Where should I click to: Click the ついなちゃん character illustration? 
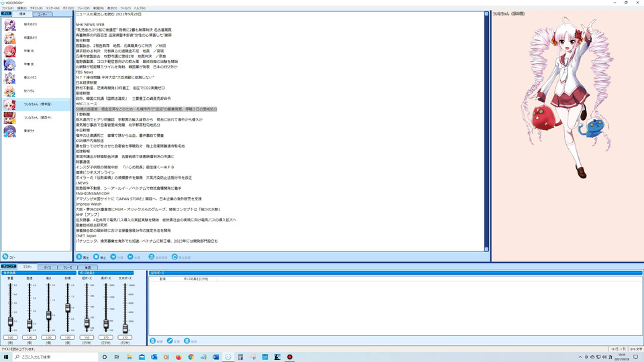pyautogui.click(x=569, y=99)
